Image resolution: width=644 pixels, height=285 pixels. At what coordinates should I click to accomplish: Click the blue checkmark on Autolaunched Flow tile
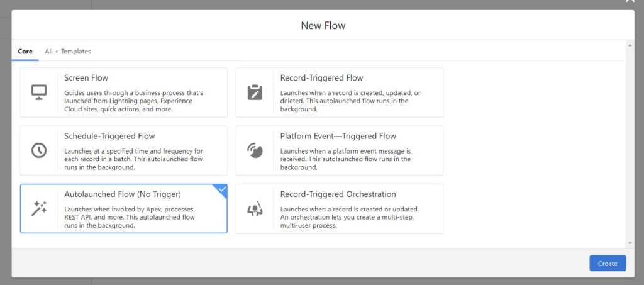pyautogui.click(x=221, y=189)
